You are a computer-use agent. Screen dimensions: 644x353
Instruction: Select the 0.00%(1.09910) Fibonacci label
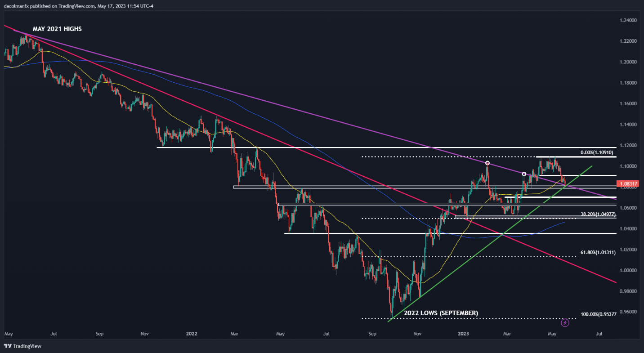597,153
